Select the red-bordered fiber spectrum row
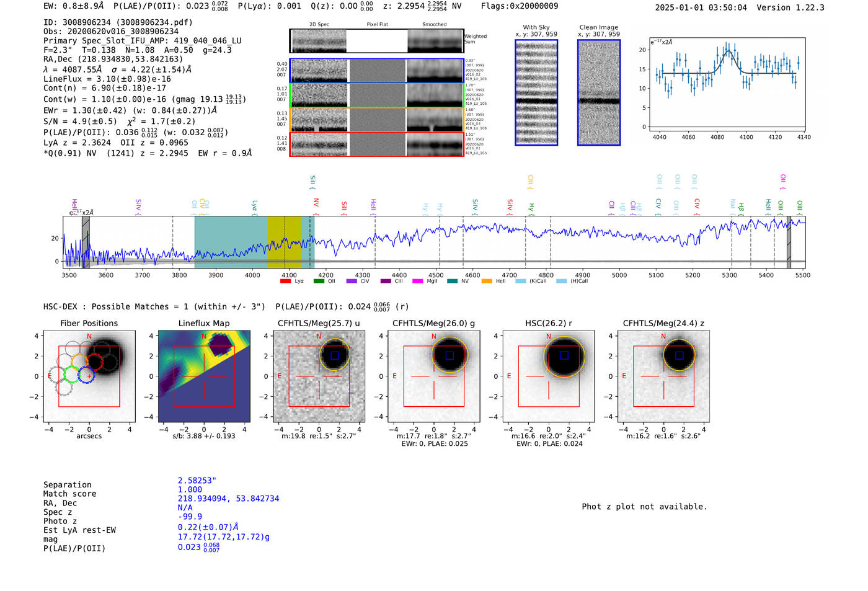Viewport: 868px width, 591px height. click(377, 144)
